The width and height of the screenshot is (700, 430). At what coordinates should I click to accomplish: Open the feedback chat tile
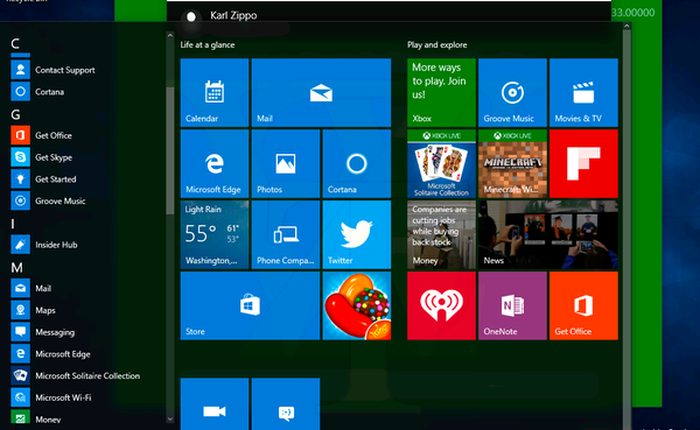pyautogui.click(x=285, y=404)
